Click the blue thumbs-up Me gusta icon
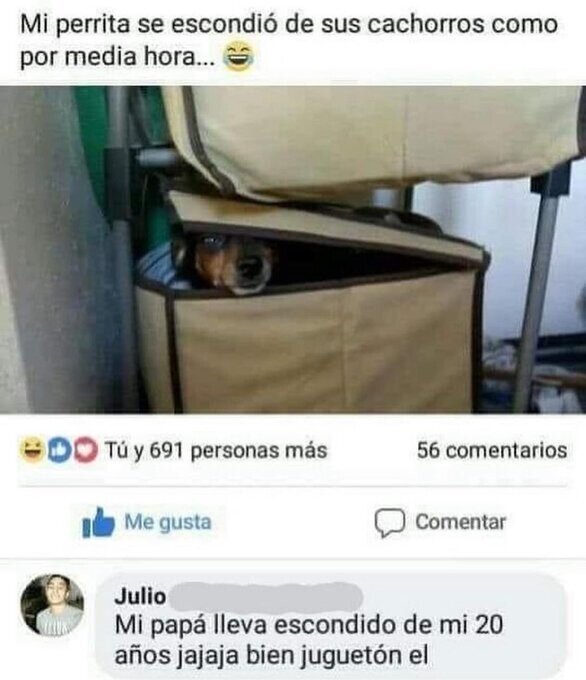Viewport: 586px width, 680px height. click(x=98, y=523)
